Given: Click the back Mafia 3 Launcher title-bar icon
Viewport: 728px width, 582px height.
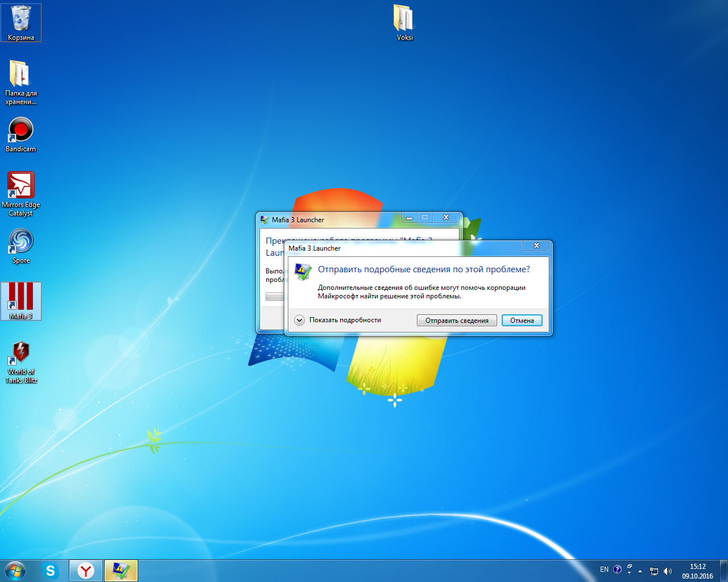Looking at the screenshot, I should 264,219.
